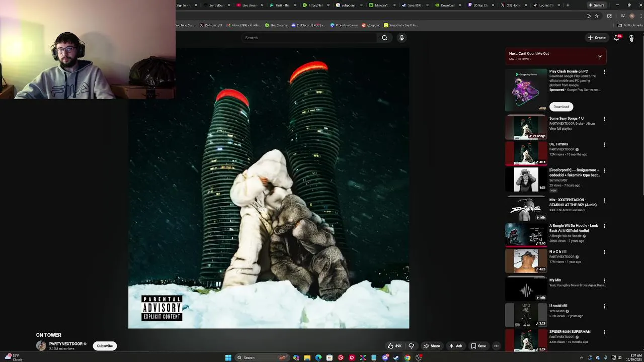
Task: Open All Bookmarks folder
Action: [630, 25]
